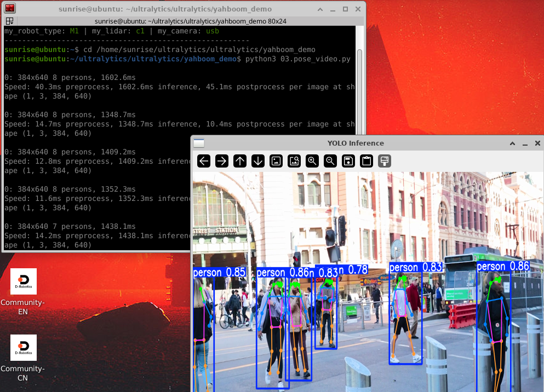Click the plain picture icon in YOLO toolbar

pyautogui.click(x=276, y=161)
